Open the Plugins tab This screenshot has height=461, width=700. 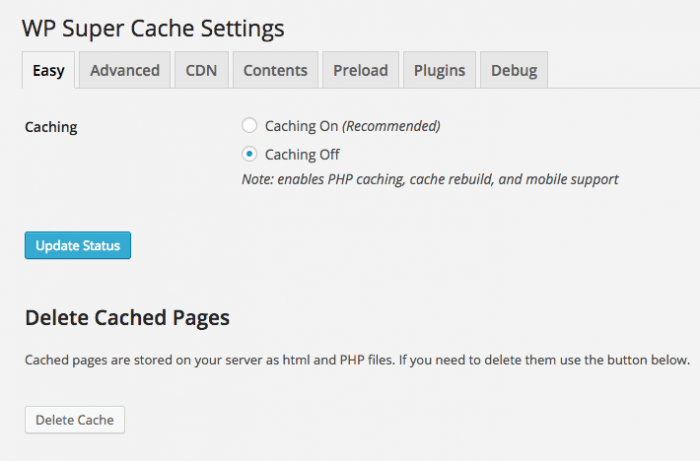pyautogui.click(x=439, y=70)
